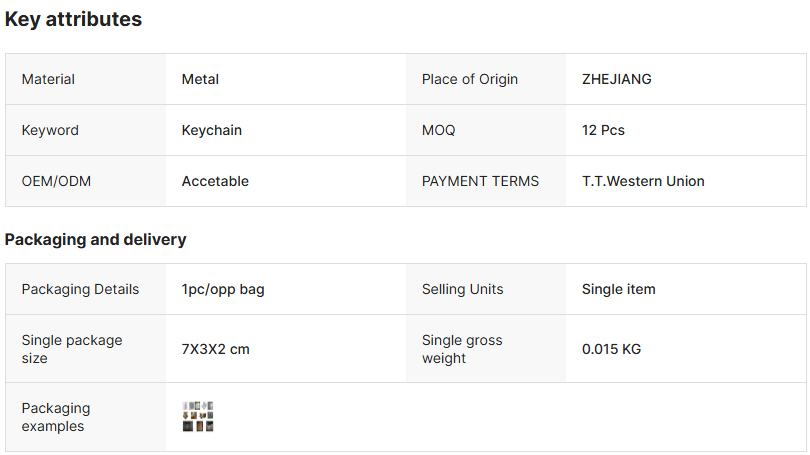Select the Place of Origin label
Image resolution: width=810 pixels, height=455 pixels.
469,79
